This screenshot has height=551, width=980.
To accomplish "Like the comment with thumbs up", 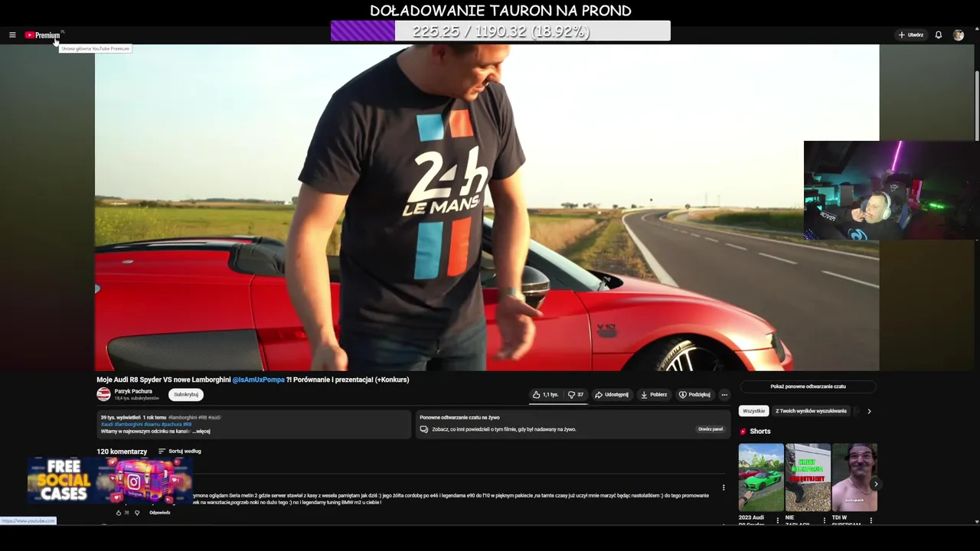I will click(119, 513).
